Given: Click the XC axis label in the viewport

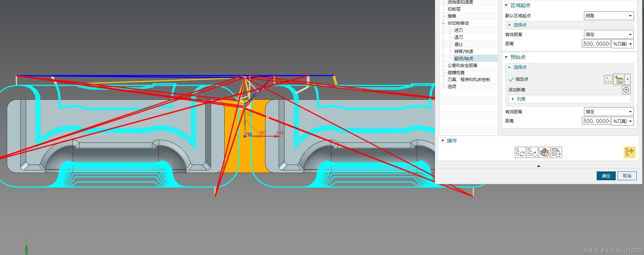Looking at the screenshot, I should coord(263,133).
